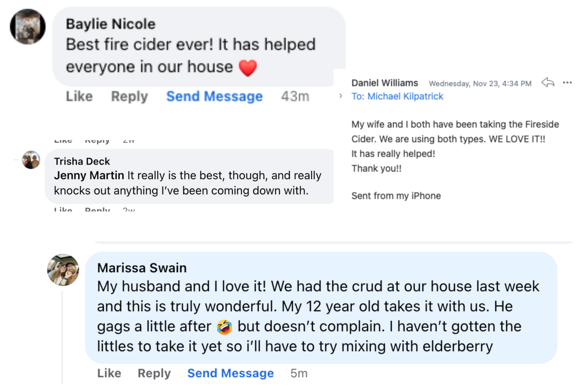588x392 pixels.
Task: Expand email recipients chevron beside To:
Action: pos(341,96)
